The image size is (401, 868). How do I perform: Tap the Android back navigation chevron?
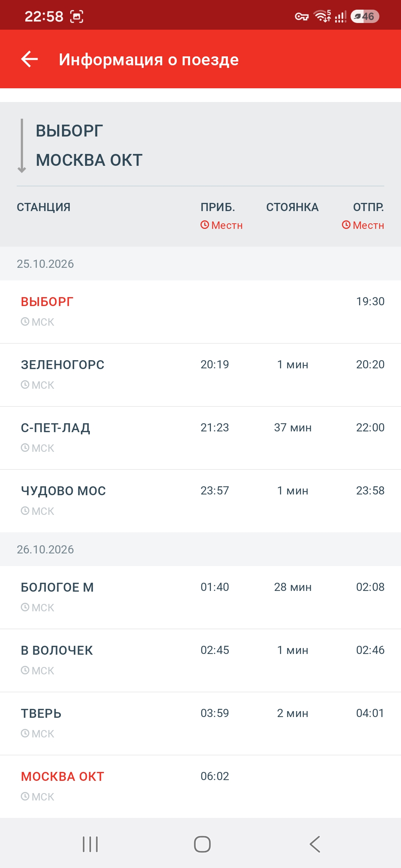pyautogui.click(x=315, y=844)
